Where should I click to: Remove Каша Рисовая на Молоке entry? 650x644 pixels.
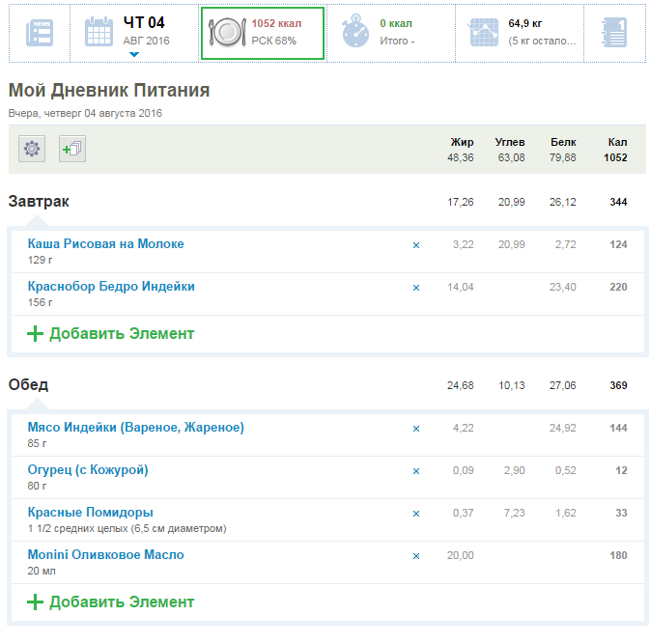click(x=416, y=245)
